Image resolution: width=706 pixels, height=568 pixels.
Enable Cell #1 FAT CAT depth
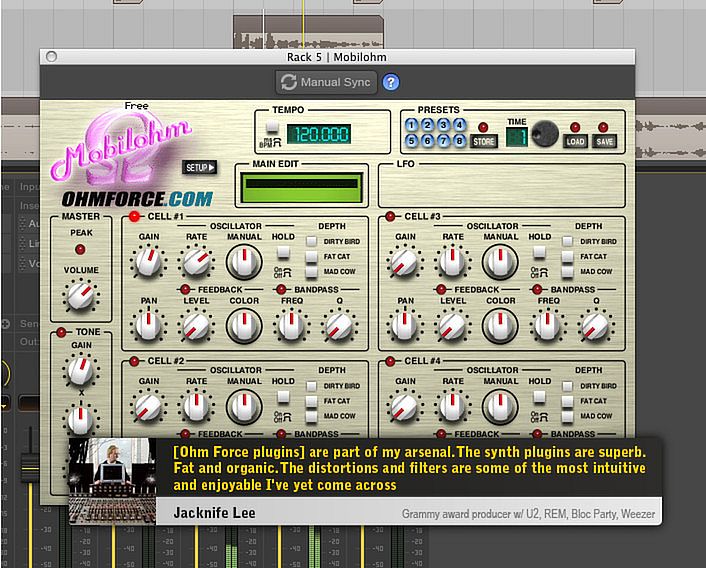point(312,257)
